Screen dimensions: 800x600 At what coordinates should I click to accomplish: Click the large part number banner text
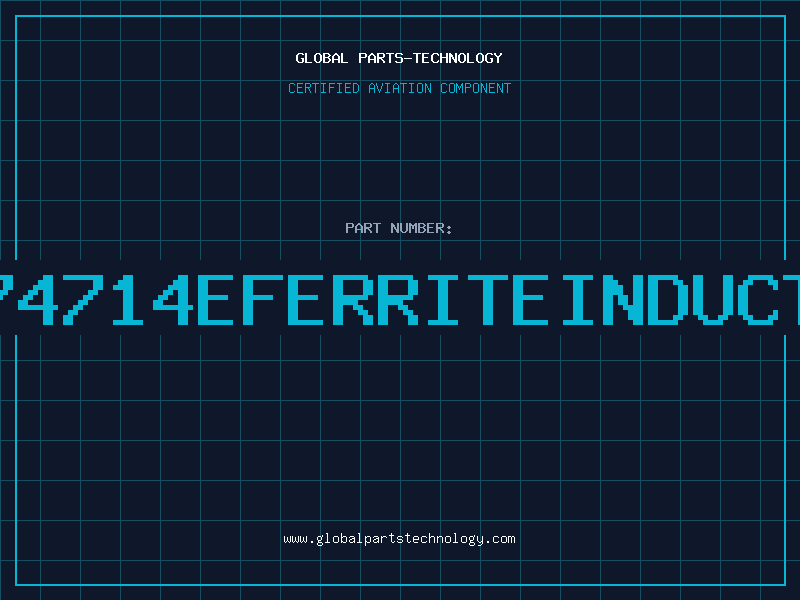click(x=400, y=299)
